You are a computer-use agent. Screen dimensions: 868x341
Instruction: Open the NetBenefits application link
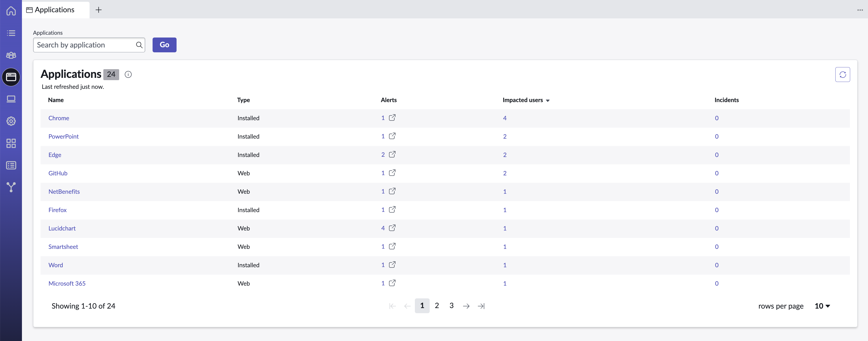pyautogui.click(x=64, y=191)
